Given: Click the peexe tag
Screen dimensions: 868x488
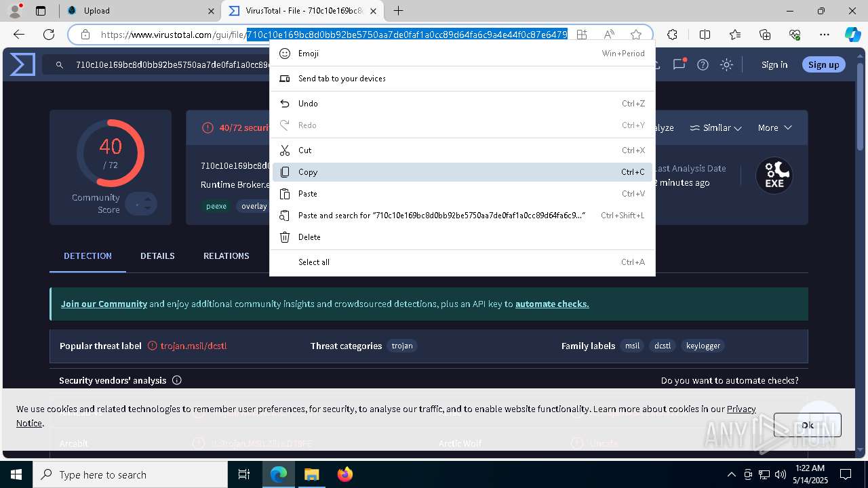Looking at the screenshot, I should pos(216,206).
